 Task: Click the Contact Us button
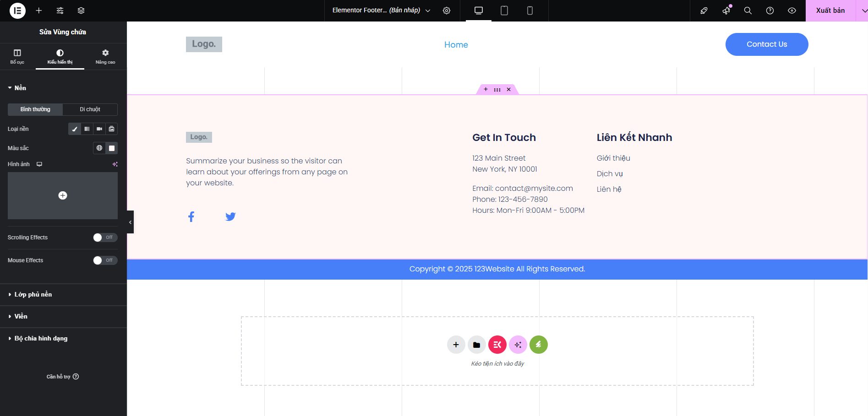pos(766,44)
